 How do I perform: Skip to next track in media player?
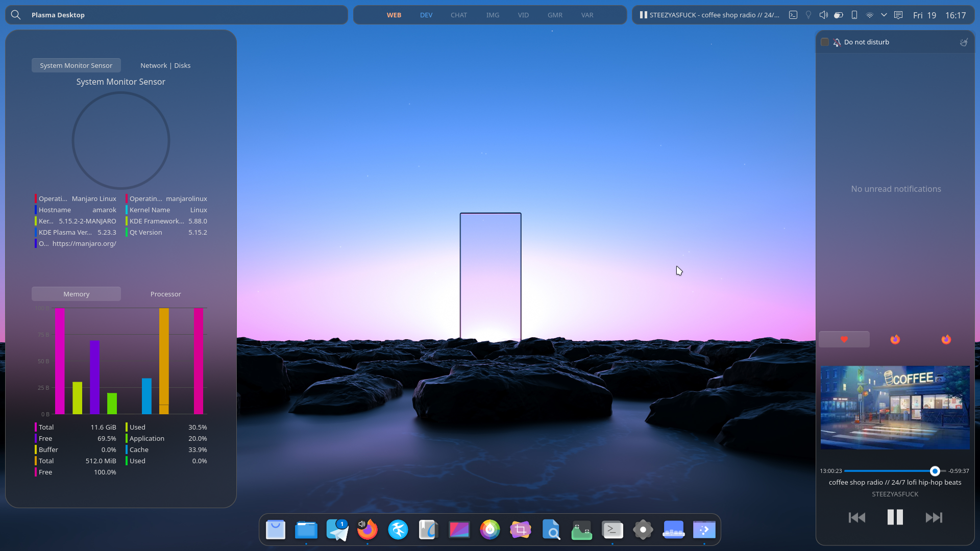934,517
